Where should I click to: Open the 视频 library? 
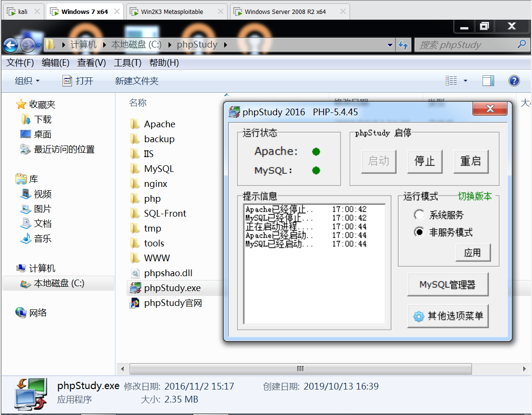[x=36, y=194]
